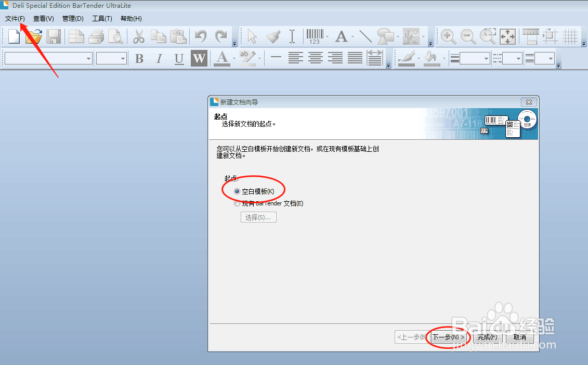Toggle center text alignment
This screenshot has width=588, height=365.
[x=316, y=58]
